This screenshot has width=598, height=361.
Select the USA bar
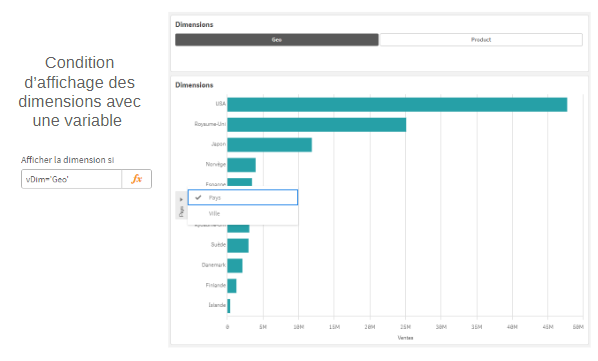coord(397,104)
